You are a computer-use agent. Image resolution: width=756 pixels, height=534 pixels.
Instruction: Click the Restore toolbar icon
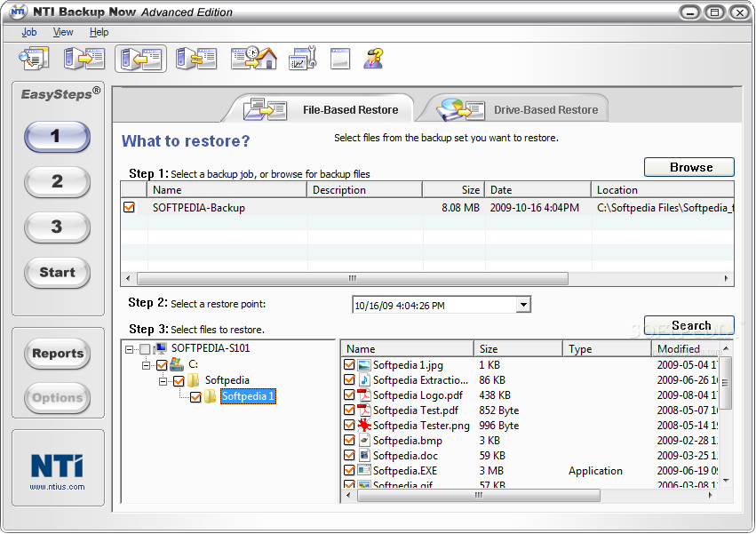140,59
